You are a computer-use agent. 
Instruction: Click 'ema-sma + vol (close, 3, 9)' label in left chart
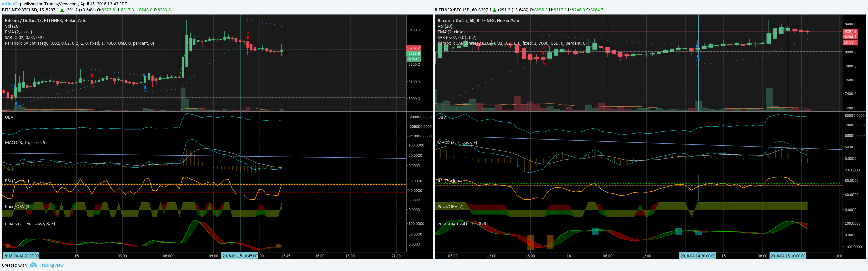click(x=30, y=223)
